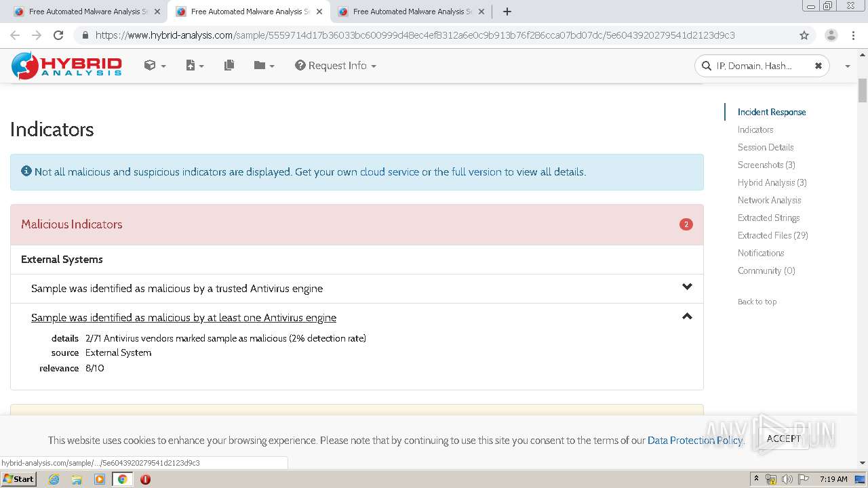
Task: Click the taskbar clock 7:19 AM
Action: pyautogui.click(x=833, y=479)
